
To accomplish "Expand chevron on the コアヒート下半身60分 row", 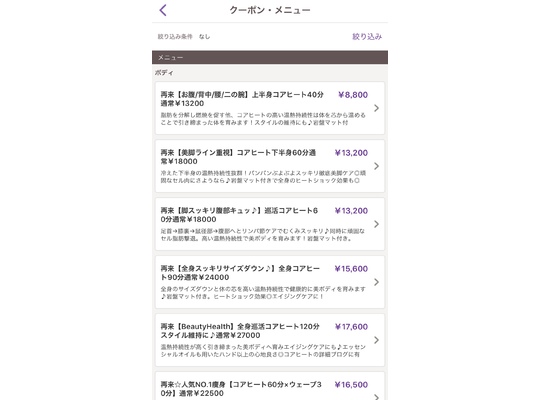I will coord(376,166).
